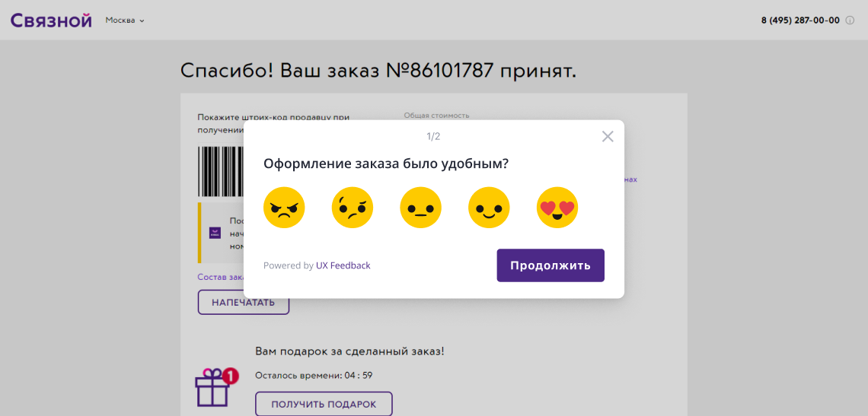Click the НАПЕЧАТАТЬ button
The height and width of the screenshot is (416, 868).
click(x=243, y=302)
